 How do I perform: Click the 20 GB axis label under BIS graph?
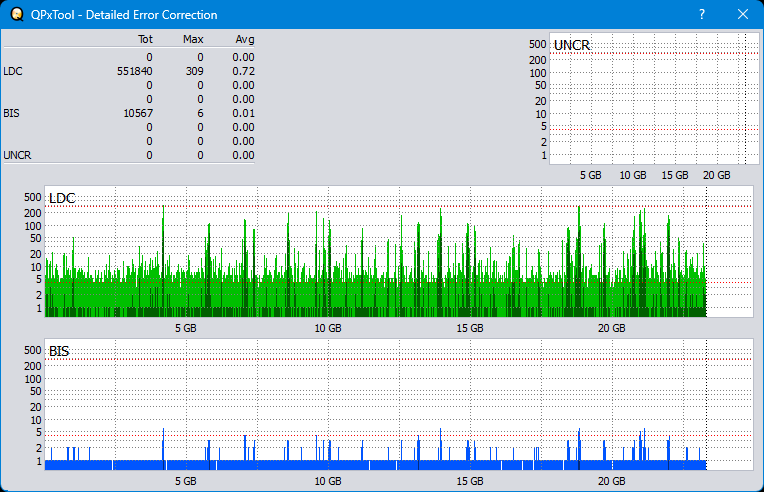pyautogui.click(x=611, y=481)
